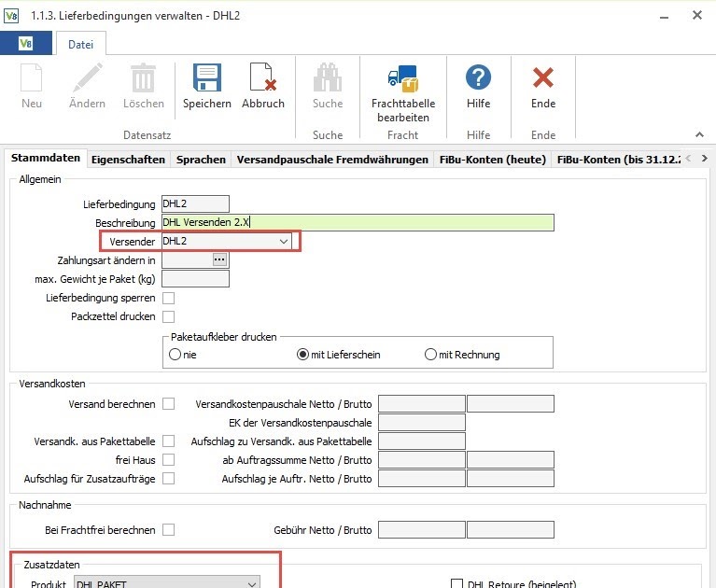Toggle frei Haus checkbox

coord(168,460)
